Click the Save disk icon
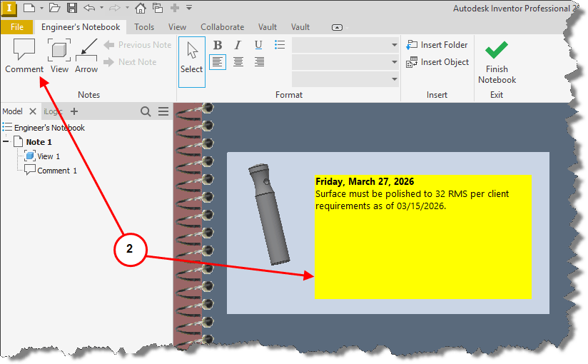Screen dimensions: 588x364 pyautogui.click(x=72, y=8)
